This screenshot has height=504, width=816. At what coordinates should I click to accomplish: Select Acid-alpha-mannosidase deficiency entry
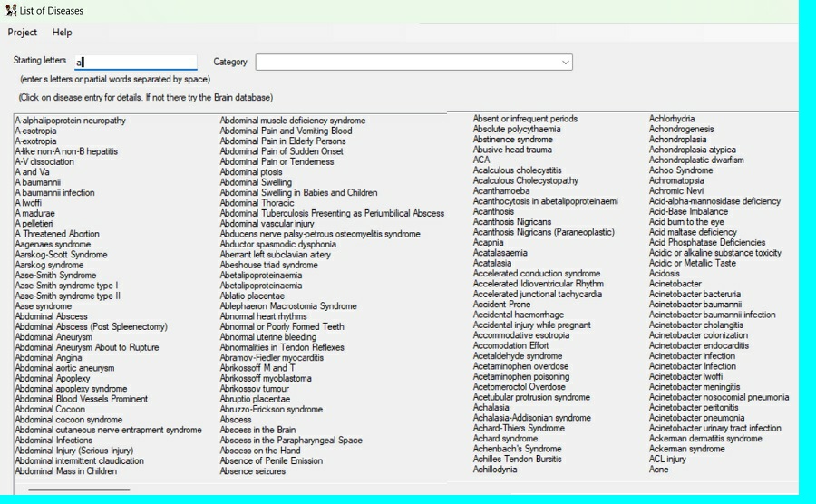pos(714,201)
